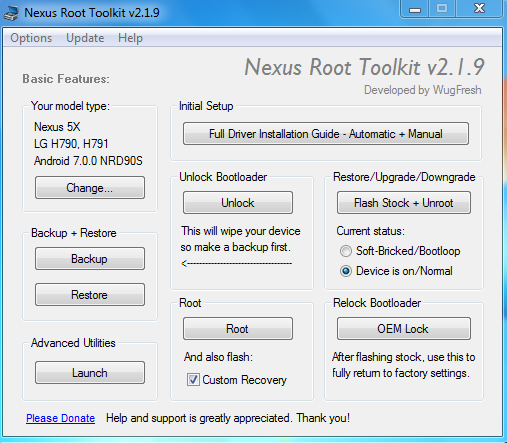Image resolution: width=507 pixels, height=443 pixels.
Task: Click the Restore button
Action: point(90,295)
